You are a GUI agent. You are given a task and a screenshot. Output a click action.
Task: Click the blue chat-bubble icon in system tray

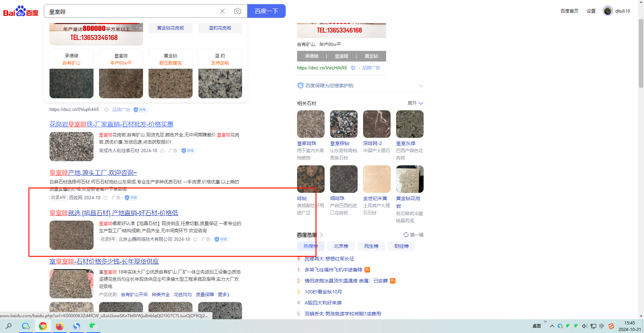tap(560, 326)
